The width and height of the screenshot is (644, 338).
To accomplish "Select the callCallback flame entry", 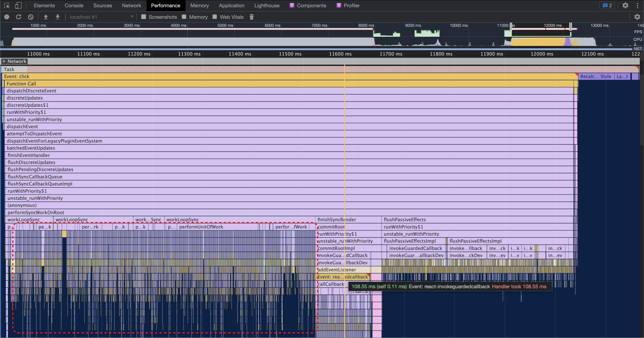I will [330, 284].
